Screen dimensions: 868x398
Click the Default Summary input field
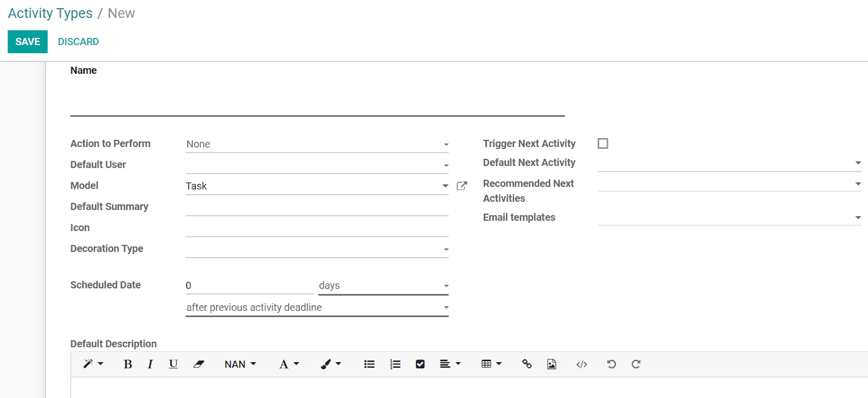tap(317, 207)
